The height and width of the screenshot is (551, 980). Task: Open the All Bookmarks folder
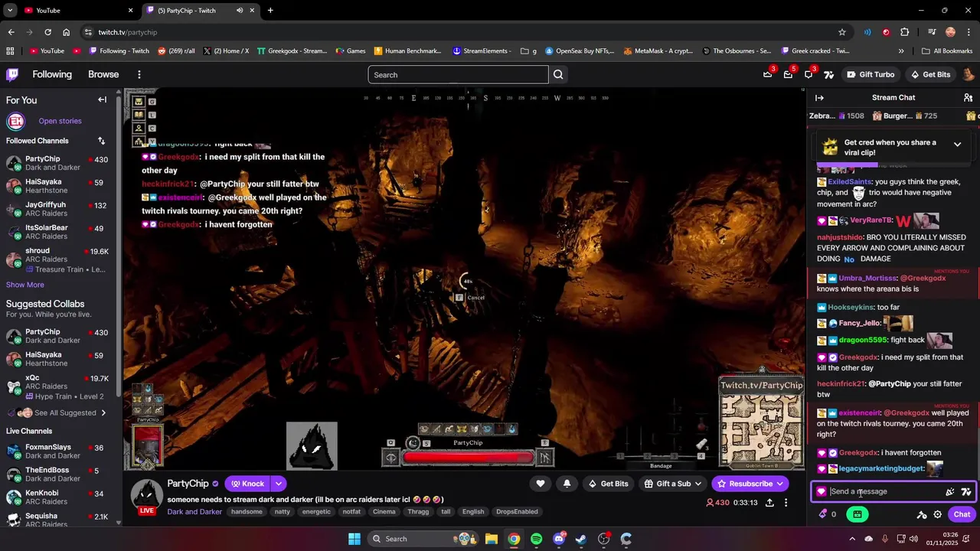tap(947, 51)
